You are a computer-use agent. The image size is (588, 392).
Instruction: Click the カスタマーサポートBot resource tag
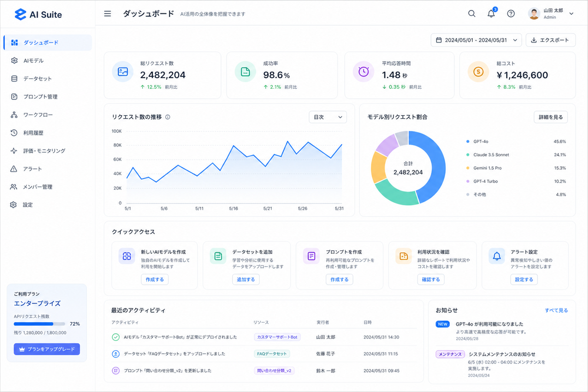(277, 337)
